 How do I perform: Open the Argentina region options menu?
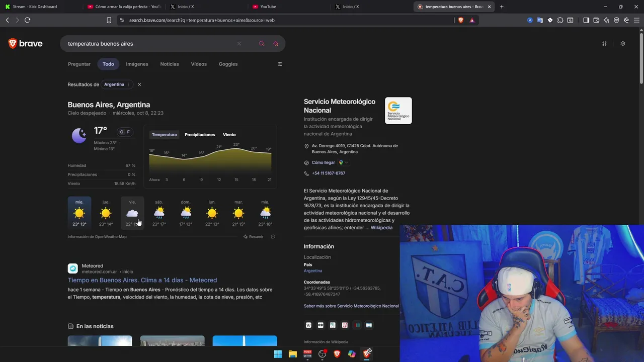pyautogui.click(x=128, y=84)
